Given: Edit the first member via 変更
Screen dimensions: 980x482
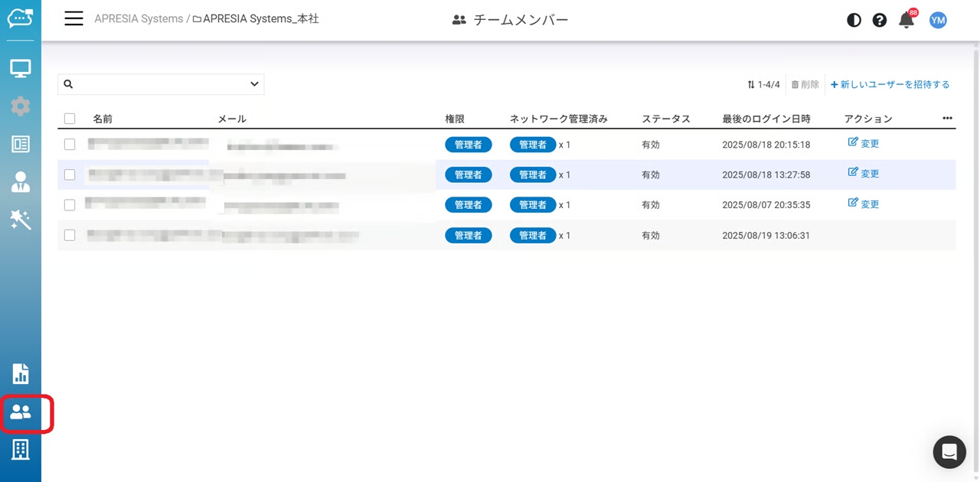Looking at the screenshot, I should 864,143.
